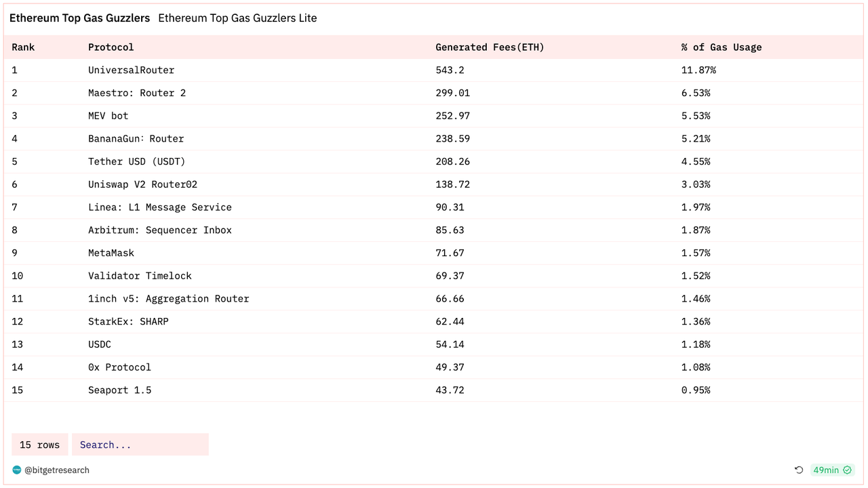Select the Maestro: Router 2 cell
The height and width of the screenshot is (488, 868).
137,93
